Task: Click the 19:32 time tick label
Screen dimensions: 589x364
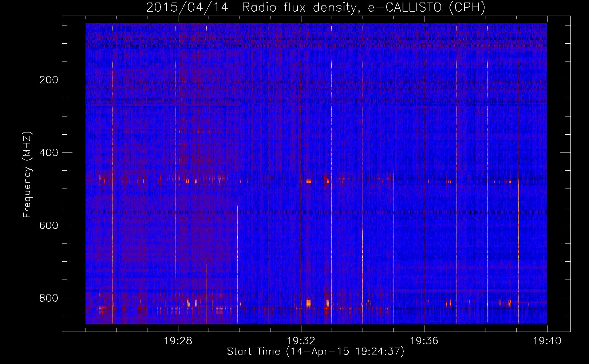Action: pos(301,341)
